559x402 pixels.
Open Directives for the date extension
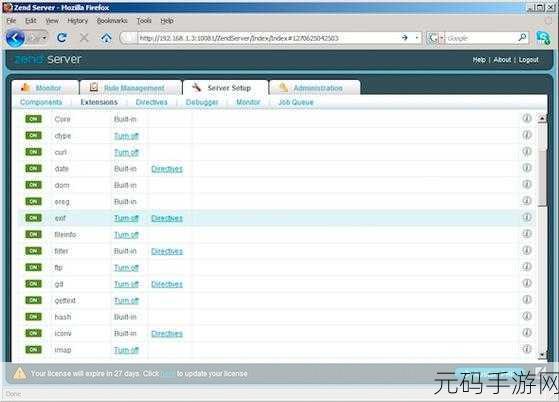[167, 169]
